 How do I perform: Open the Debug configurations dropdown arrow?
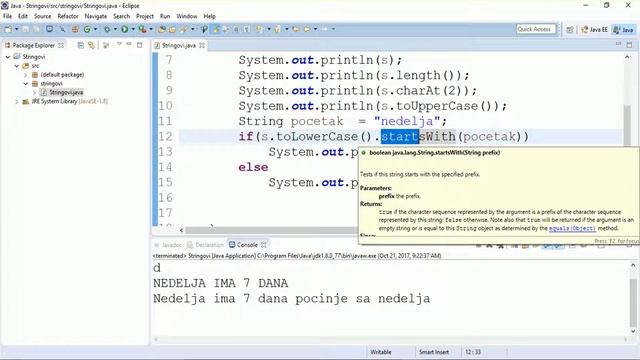coord(115,29)
